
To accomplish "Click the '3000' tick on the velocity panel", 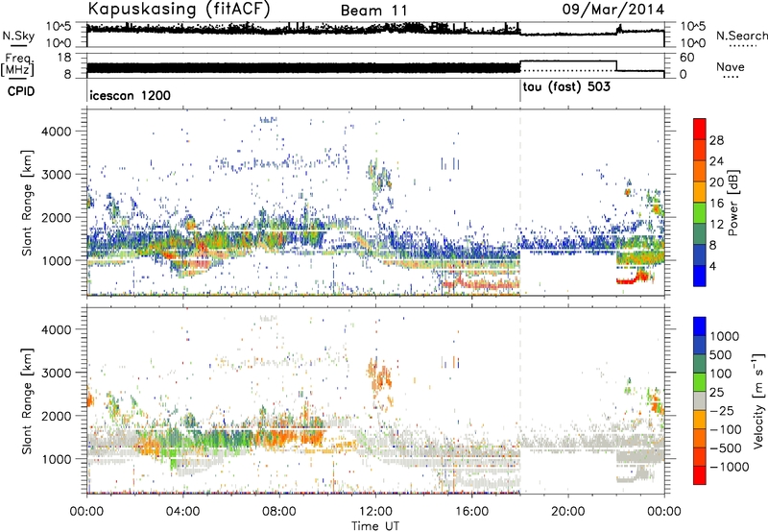I will coord(56,373).
